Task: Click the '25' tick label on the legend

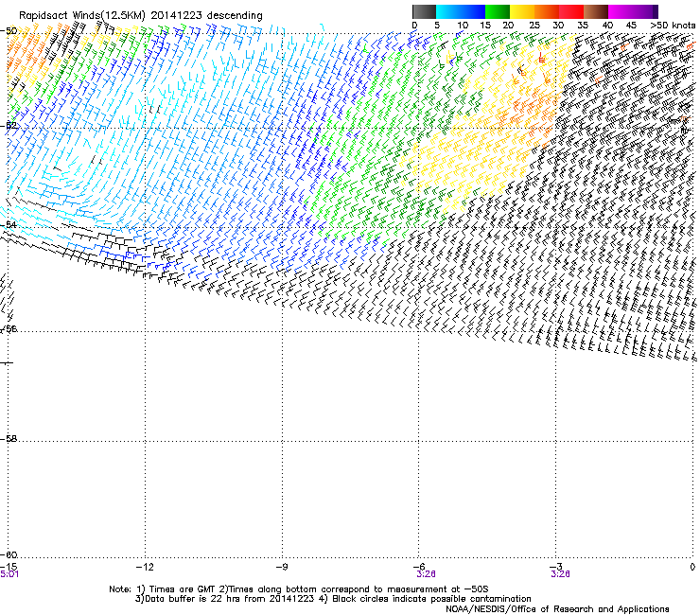Action: [534, 26]
